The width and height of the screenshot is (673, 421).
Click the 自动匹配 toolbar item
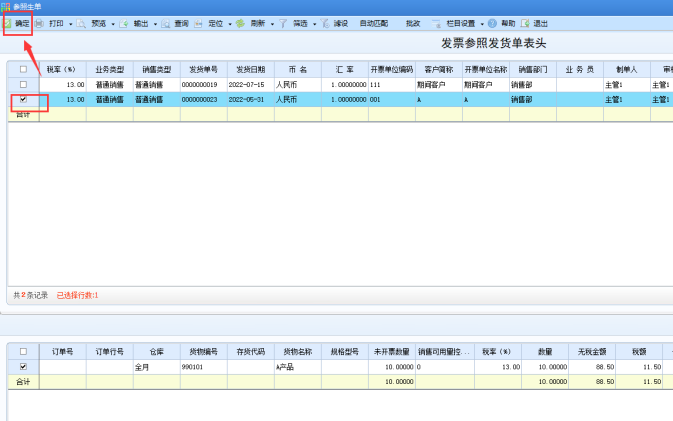(373, 24)
